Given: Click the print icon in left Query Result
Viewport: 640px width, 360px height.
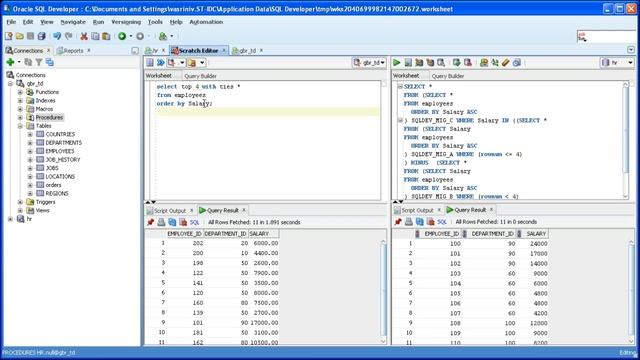Looking at the screenshot, I should (x=161, y=222).
